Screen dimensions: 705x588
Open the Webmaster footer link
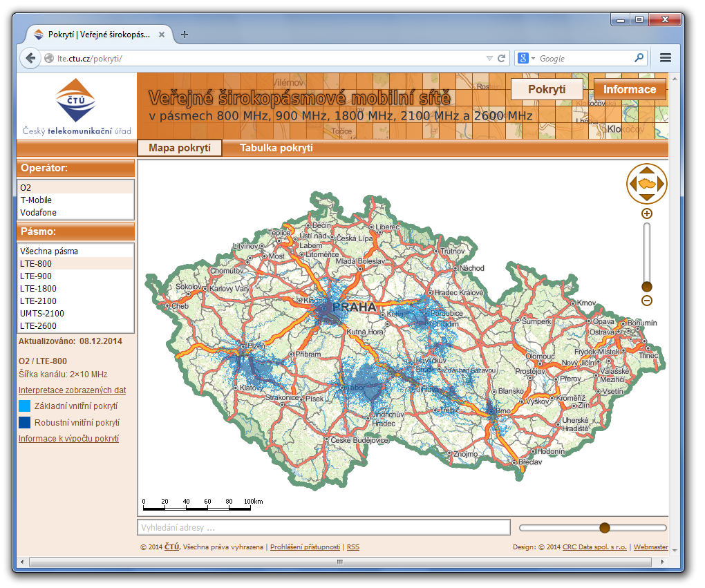tap(650, 547)
